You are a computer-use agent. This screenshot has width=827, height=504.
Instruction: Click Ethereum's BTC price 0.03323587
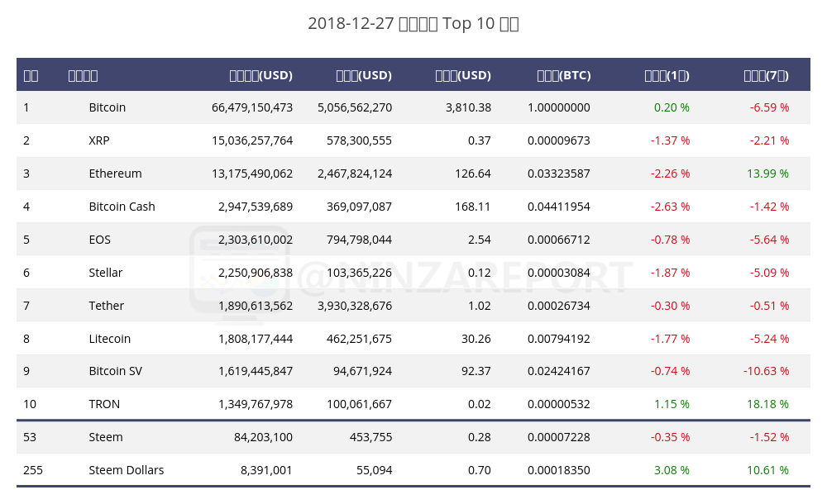tap(559, 174)
